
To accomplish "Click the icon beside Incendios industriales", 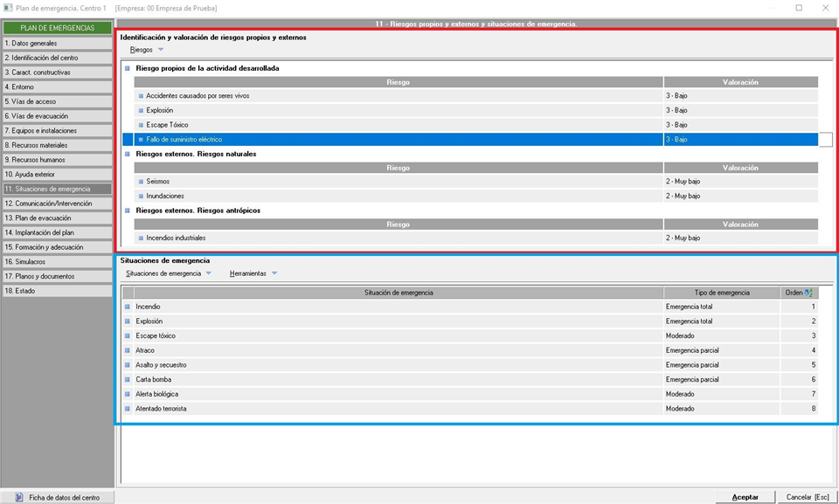I will (x=141, y=238).
